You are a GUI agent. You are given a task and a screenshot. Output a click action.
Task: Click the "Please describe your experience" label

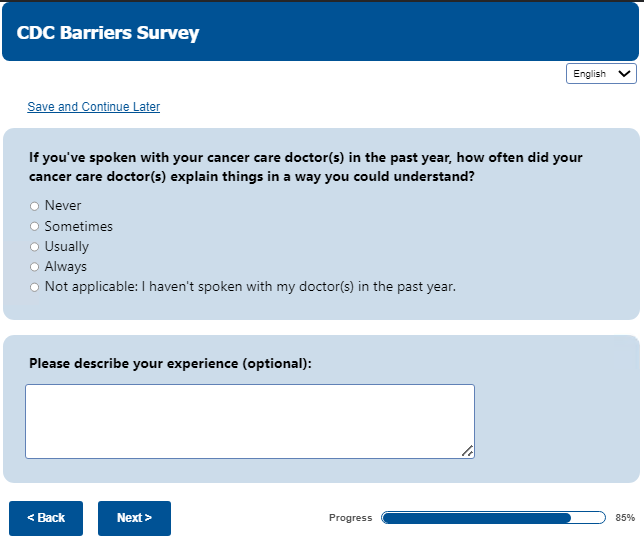(x=170, y=363)
